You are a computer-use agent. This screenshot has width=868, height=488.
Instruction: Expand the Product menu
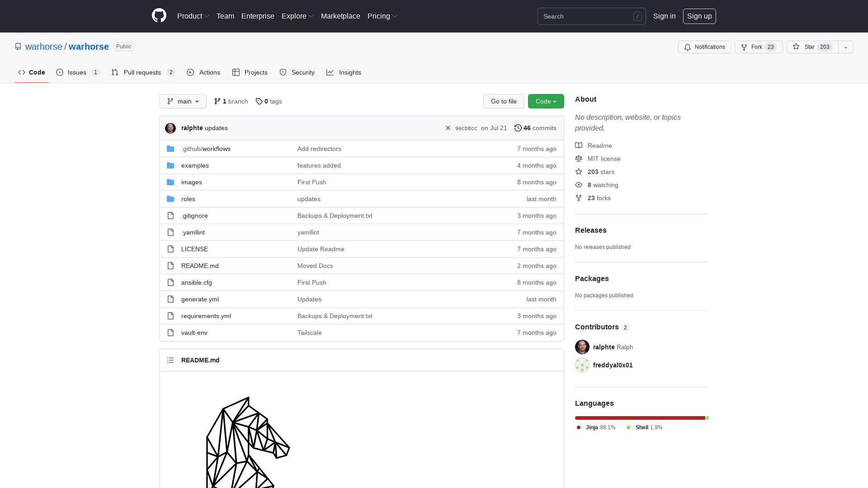tap(193, 16)
